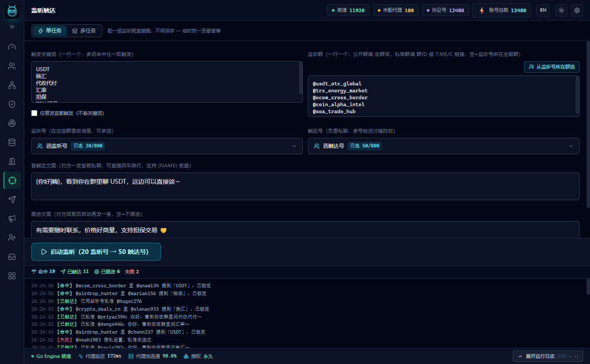
Task: Click into the 跟进文案 follow-up box
Action: point(305,230)
